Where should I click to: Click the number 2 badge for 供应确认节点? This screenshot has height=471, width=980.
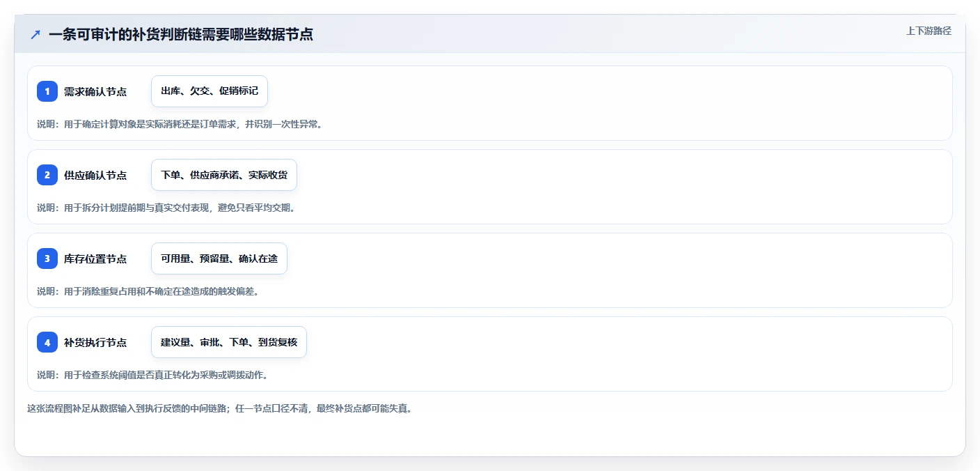point(47,175)
